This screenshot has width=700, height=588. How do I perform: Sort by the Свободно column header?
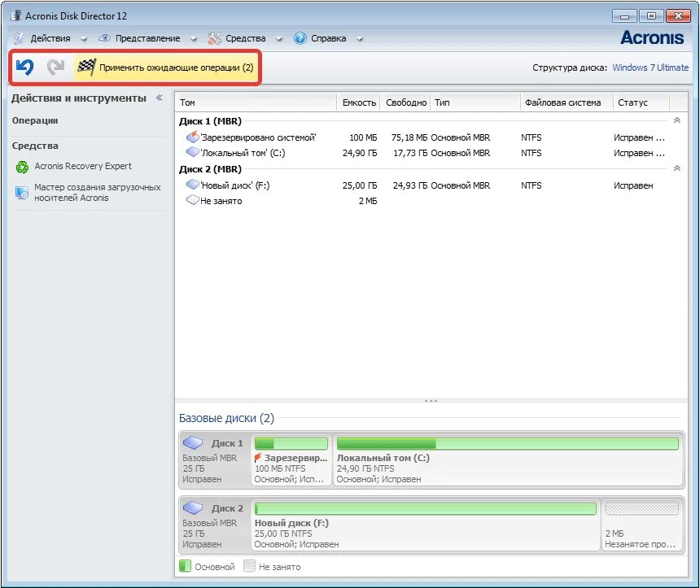[405, 102]
